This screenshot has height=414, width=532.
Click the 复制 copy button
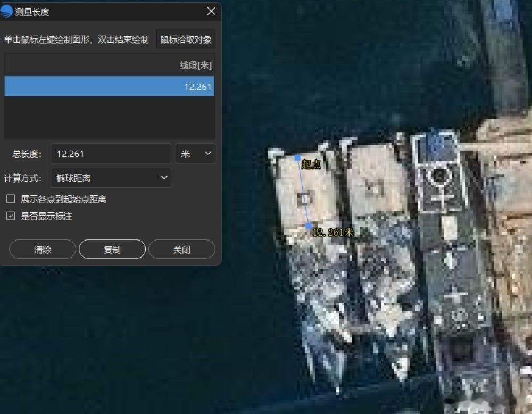[112, 249]
